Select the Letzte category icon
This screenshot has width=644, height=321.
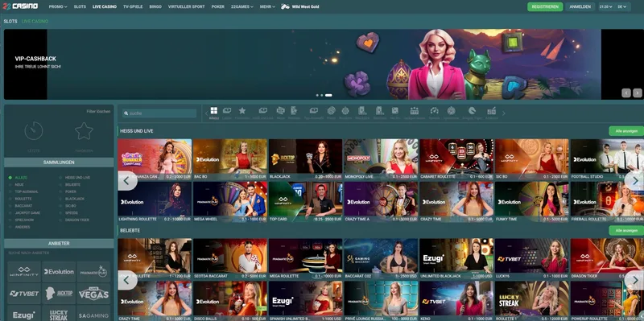pos(227,110)
